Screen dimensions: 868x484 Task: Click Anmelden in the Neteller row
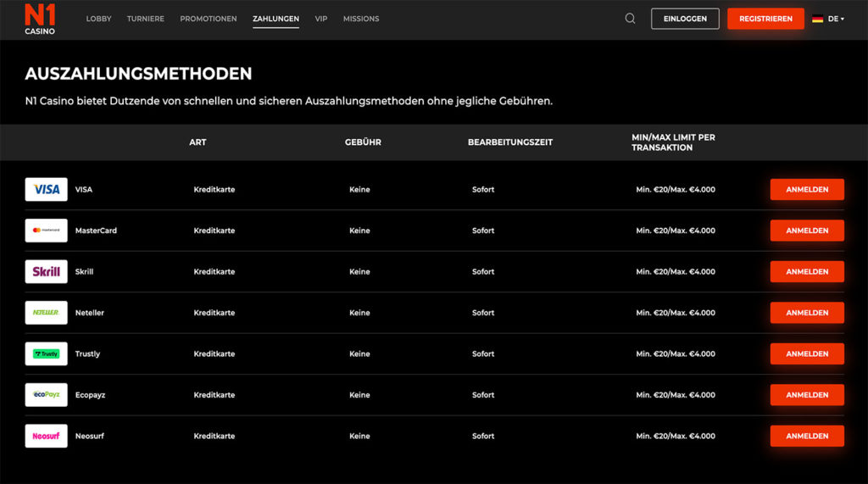(807, 312)
